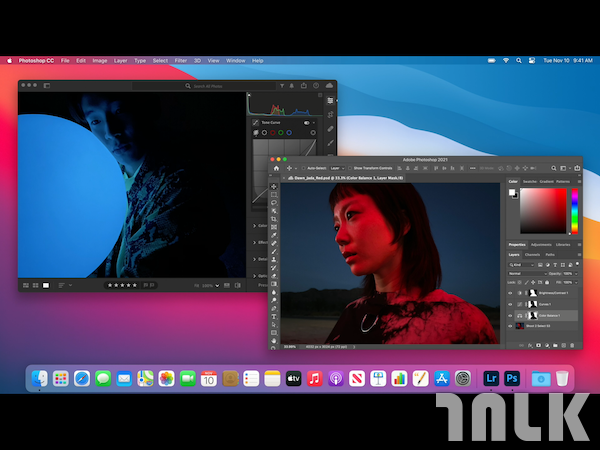The height and width of the screenshot is (450, 600).
Task: Click Lightroom filter funnel icon
Action: click(282, 86)
